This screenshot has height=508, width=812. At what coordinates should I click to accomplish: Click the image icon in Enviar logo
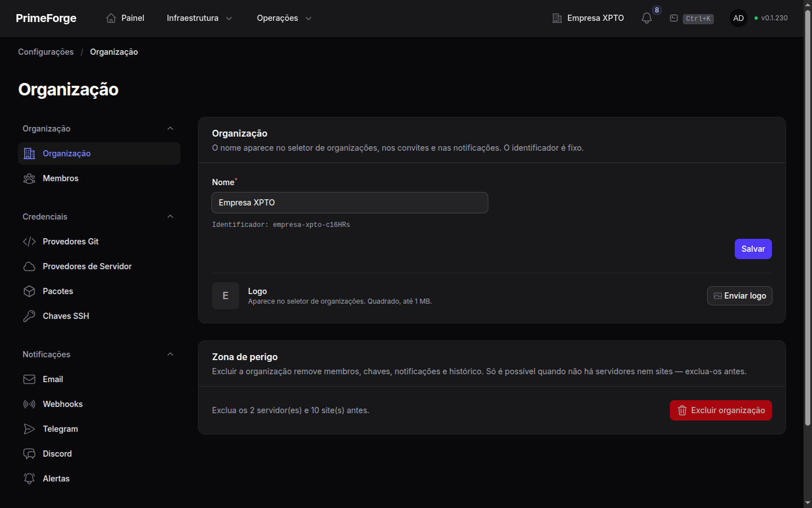(718, 296)
